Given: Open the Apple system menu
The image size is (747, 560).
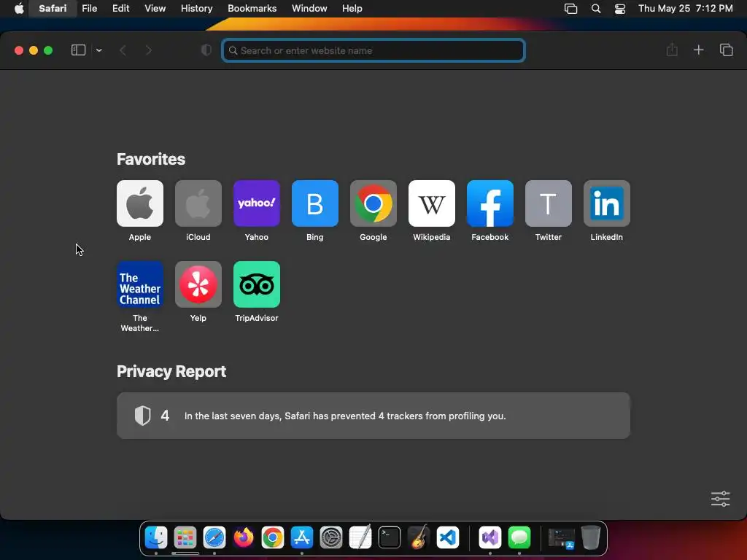Looking at the screenshot, I should pyautogui.click(x=19, y=9).
